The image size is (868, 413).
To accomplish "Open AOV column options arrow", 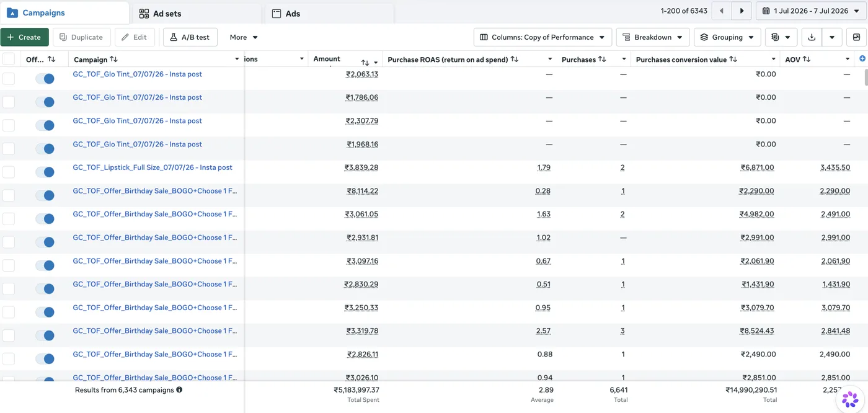I will [x=848, y=60].
